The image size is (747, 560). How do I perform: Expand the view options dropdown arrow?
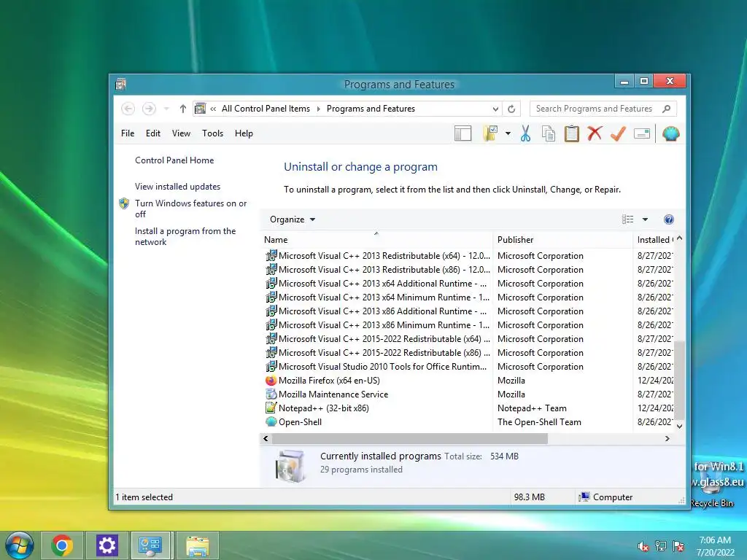coord(645,219)
